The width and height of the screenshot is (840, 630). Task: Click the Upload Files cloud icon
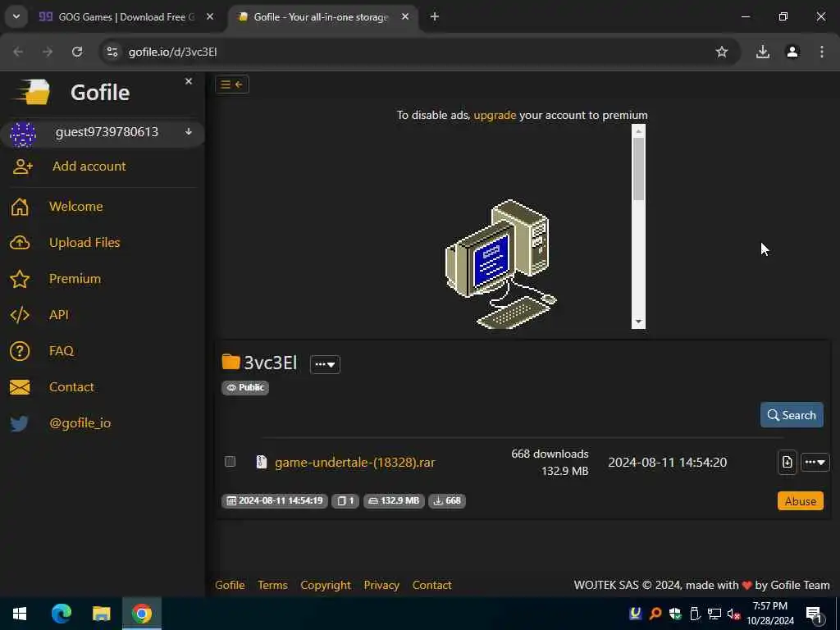[20, 243]
